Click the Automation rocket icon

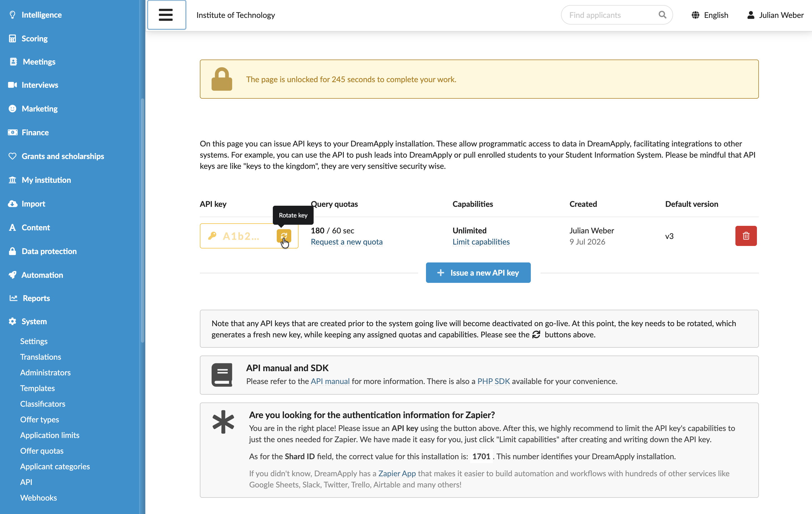(13, 275)
